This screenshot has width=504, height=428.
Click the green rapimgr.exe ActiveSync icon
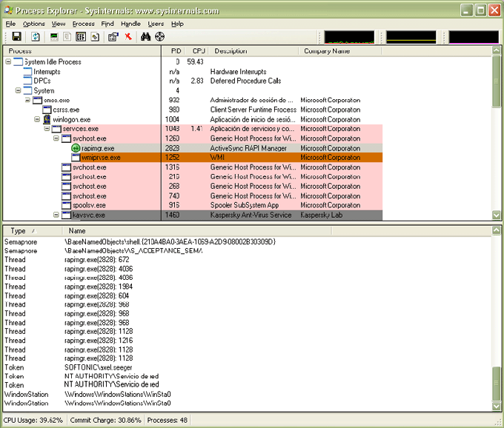tap(76, 148)
